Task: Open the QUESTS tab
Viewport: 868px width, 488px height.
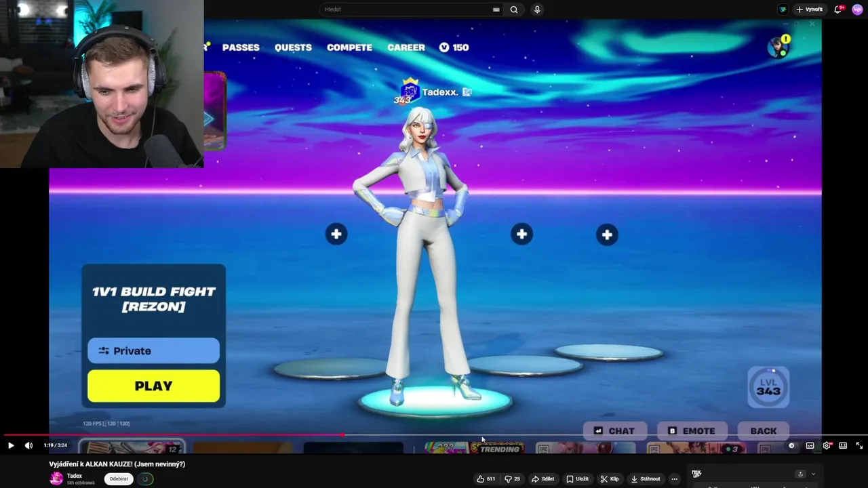Action: click(293, 47)
